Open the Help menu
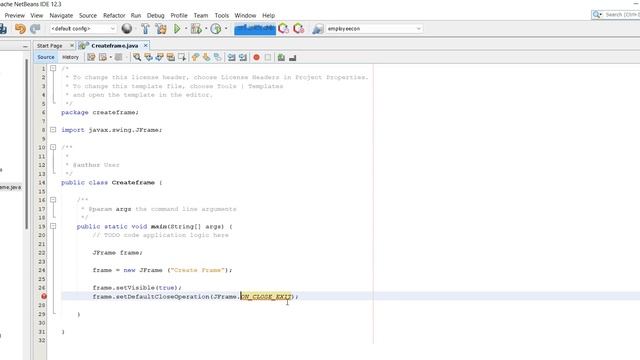 tap(269, 16)
